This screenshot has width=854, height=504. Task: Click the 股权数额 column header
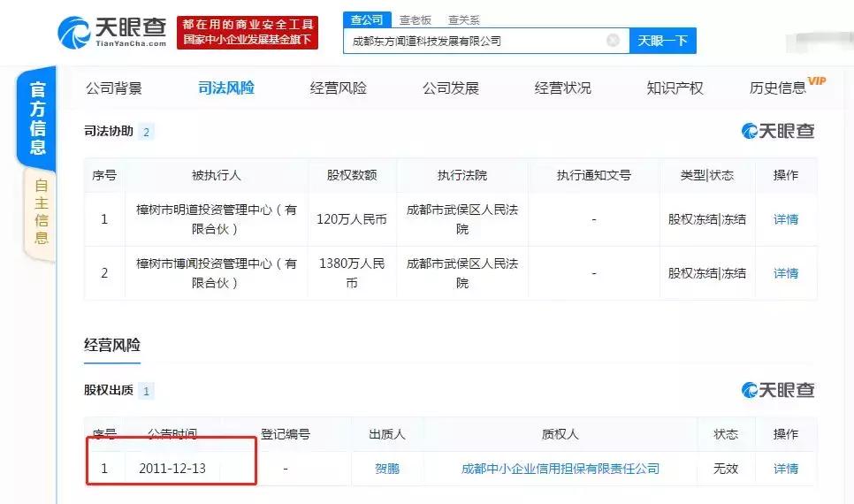pos(352,175)
